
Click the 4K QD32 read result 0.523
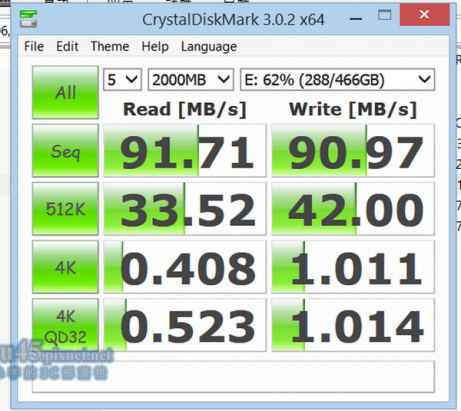pos(185,325)
